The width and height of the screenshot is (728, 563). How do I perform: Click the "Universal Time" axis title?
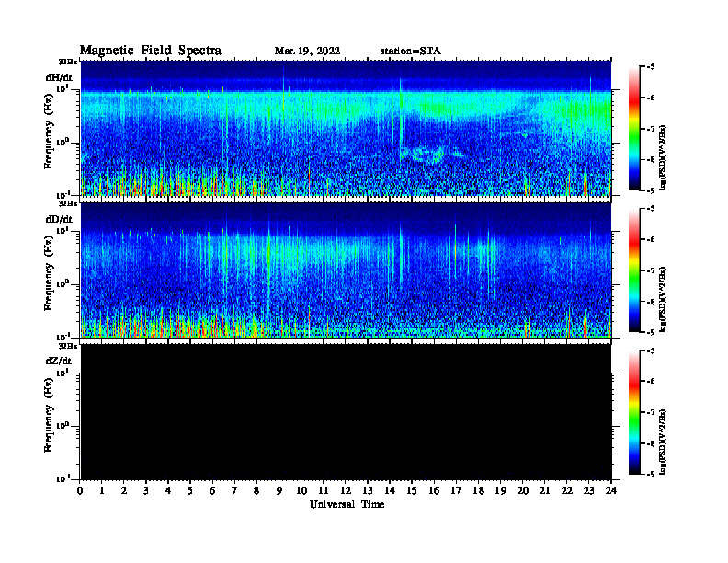click(347, 504)
